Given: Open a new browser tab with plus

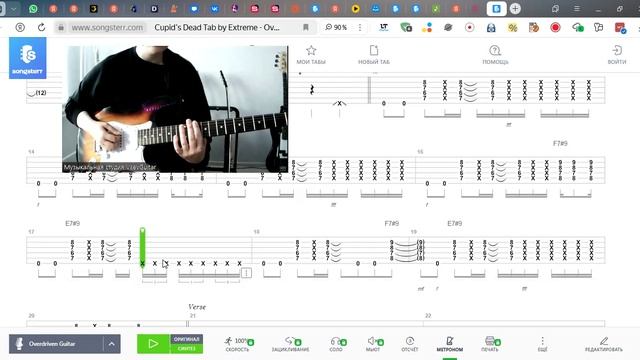Looking at the screenshot, I should (516, 9).
